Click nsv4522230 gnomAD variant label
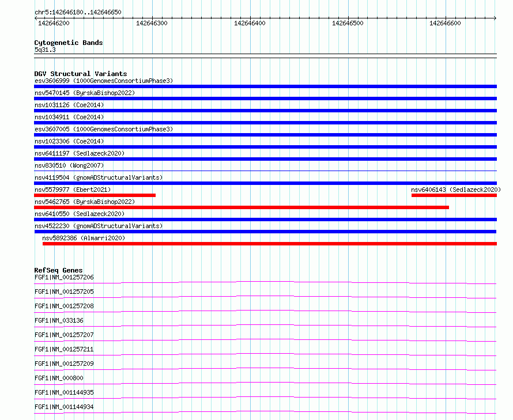Viewport: 513px width, 420px height. (99, 226)
